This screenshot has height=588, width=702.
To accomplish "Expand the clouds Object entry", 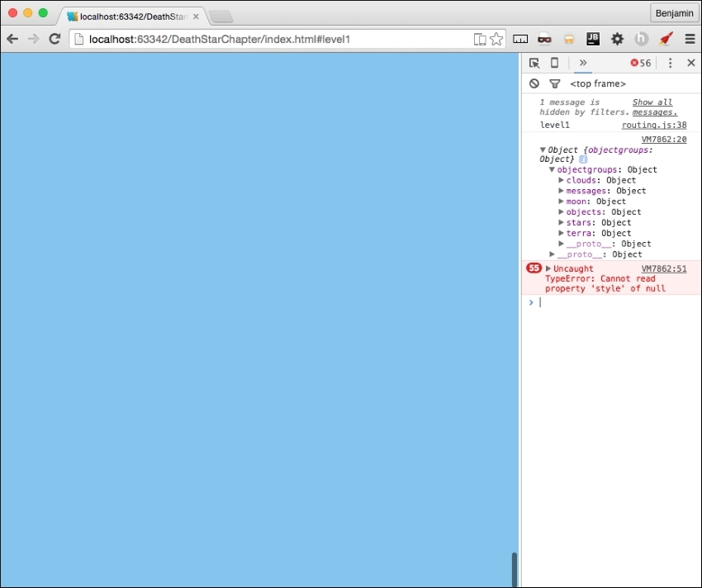I will click(562, 179).
